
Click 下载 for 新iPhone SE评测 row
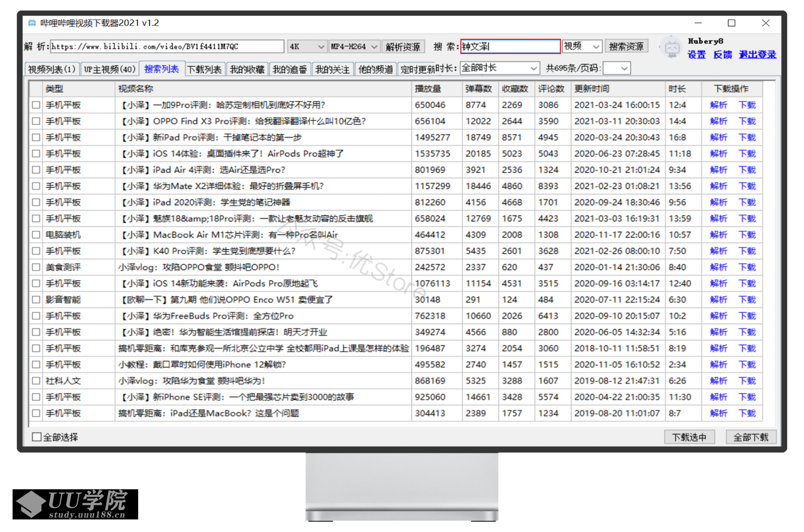click(x=747, y=397)
